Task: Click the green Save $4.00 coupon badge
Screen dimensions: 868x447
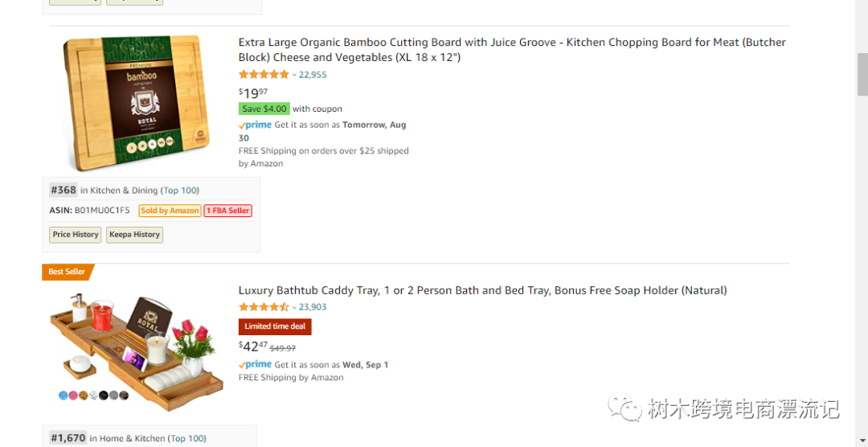Action: pos(264,109)
